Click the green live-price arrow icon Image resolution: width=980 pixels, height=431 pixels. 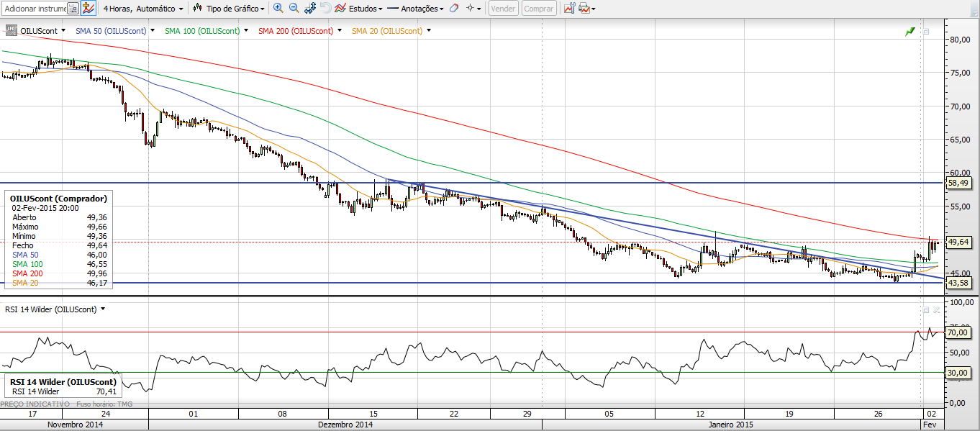click(910, 32)
